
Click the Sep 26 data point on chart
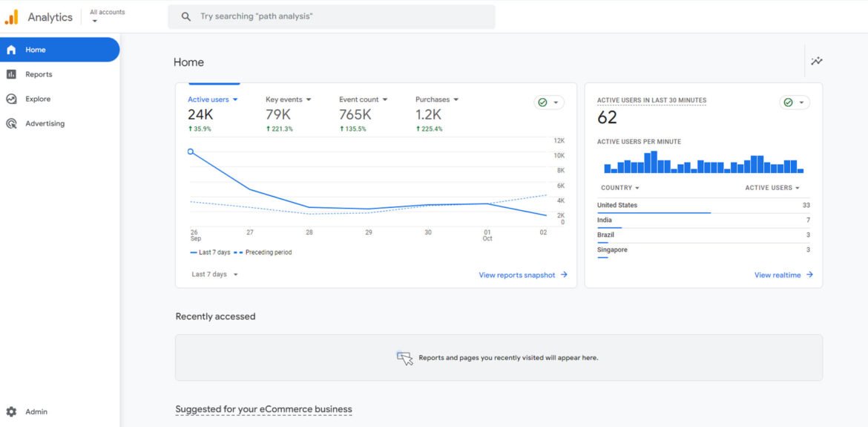tap(191, 151)
